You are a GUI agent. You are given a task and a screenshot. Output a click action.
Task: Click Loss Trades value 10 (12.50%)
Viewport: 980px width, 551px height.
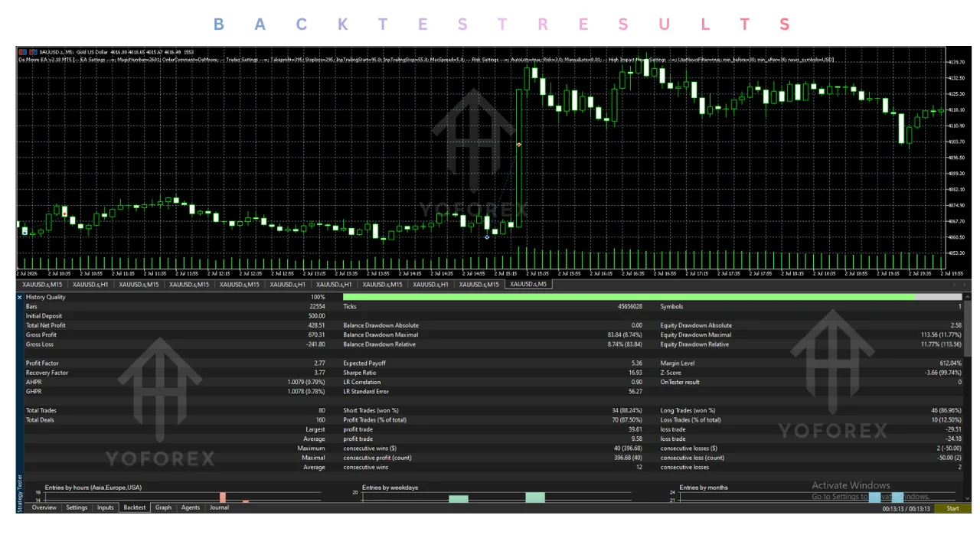click(946, 419)
